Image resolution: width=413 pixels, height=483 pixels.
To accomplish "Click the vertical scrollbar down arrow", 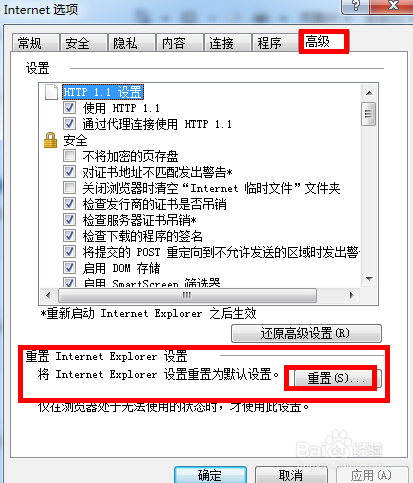I will pyautogui.click(x=369, y=278).
